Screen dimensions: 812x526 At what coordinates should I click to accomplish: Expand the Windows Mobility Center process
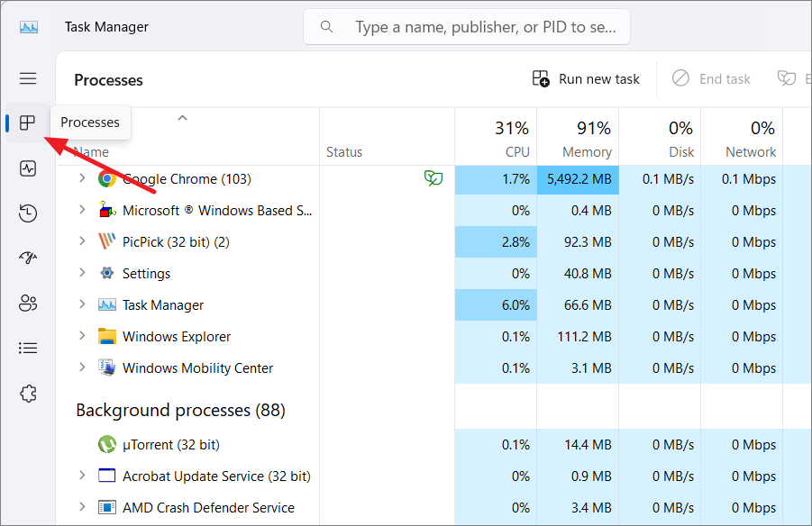82,367
